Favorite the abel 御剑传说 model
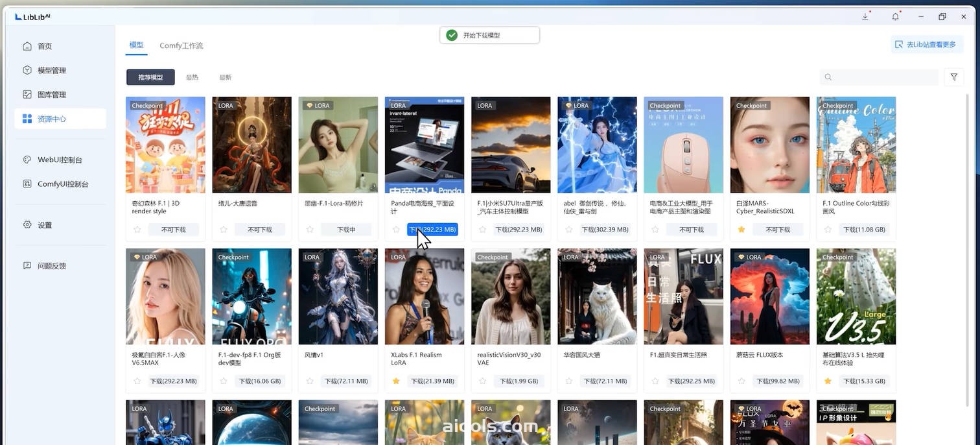Screen dimensions: 980x445 pyautogui.click(x=568, y=230)
